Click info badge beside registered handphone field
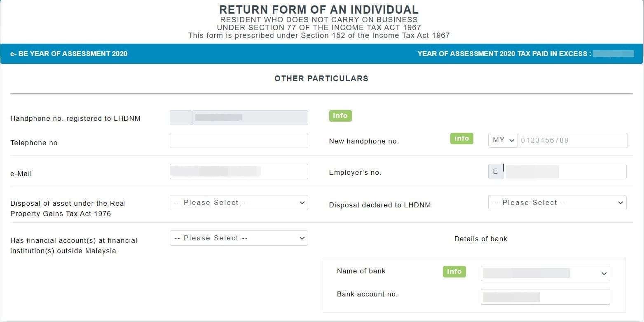The height and width of the screenshot is (322, 644). (340, 116)
